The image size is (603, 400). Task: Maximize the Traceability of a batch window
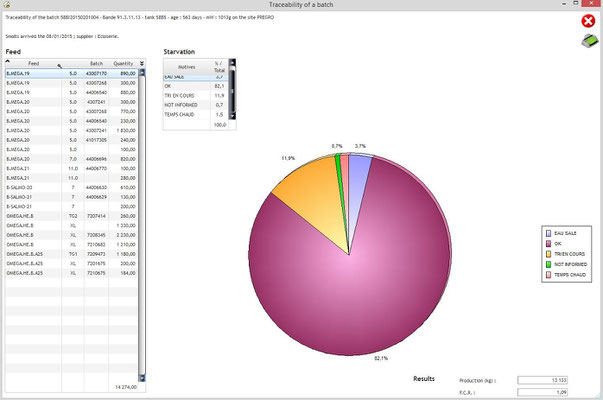click(576, 3)
